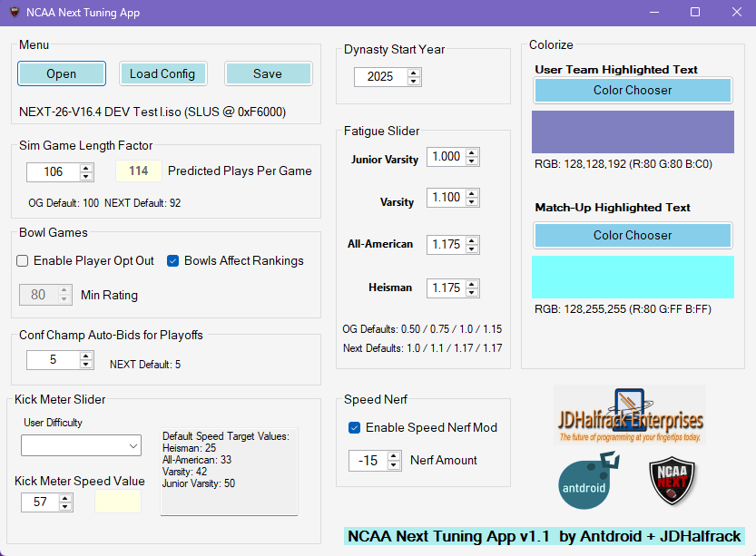Decrease Varsity fatigue value
This screenshot has width=756, height=556.
point(472,201)
